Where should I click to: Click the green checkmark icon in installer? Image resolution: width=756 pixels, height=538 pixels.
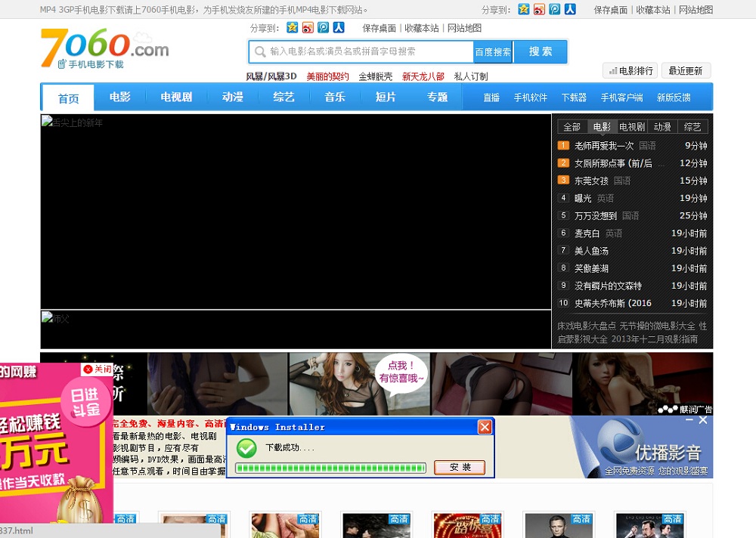pos(246,448)
